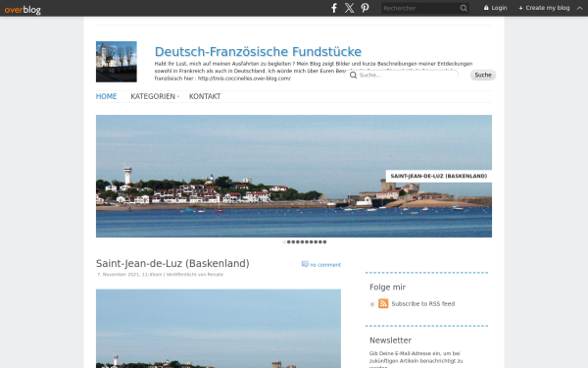The width and height of the screenshot is (588, 368).
Task: Share the blog on X
Action: coord(349,8)
